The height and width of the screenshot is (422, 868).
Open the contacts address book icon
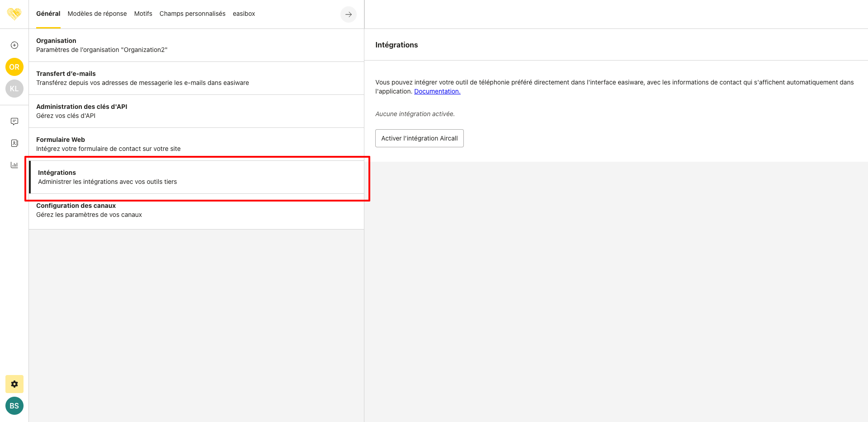14,143
